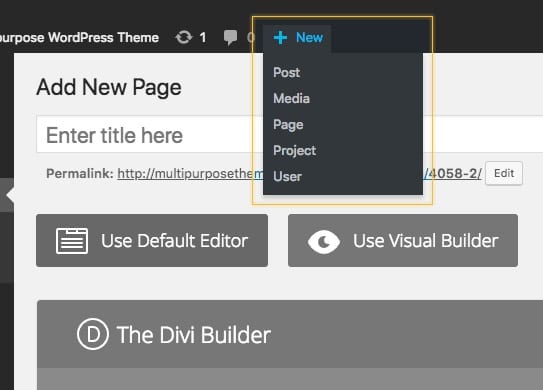Click the Enter title here field
This screenshot has height=390, width=543.
pyautogui.click(x=290, y=134)
